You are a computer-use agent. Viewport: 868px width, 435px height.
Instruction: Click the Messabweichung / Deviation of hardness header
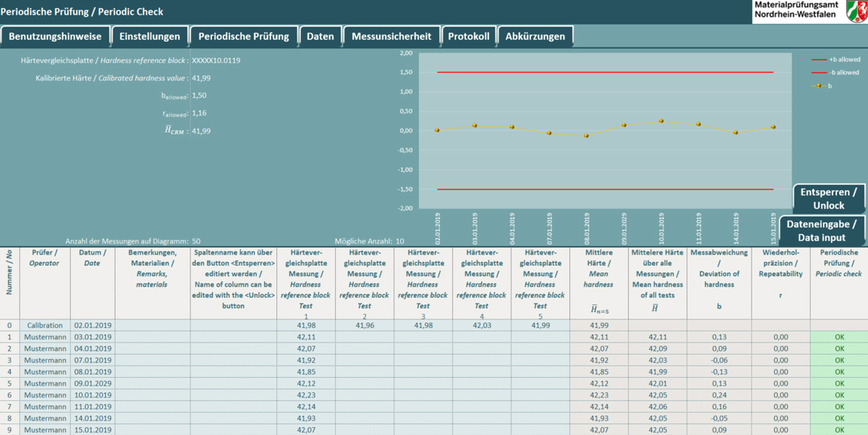[x=719, y=283]
